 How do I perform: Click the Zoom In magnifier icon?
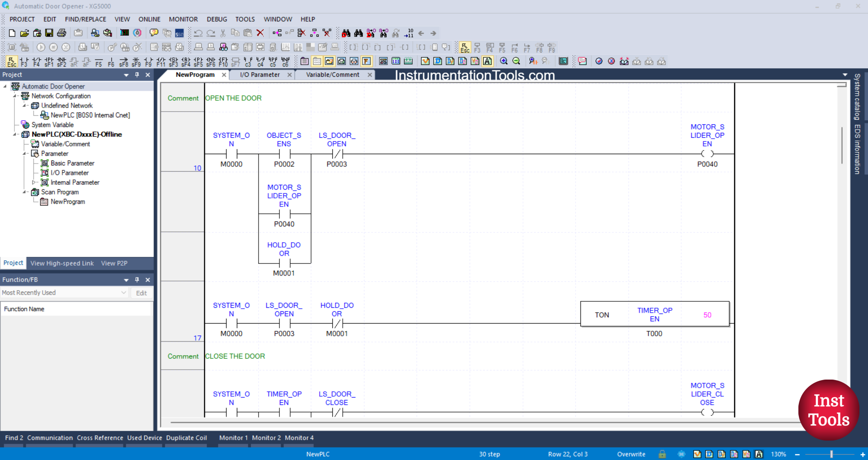click(x=504, y=61)
